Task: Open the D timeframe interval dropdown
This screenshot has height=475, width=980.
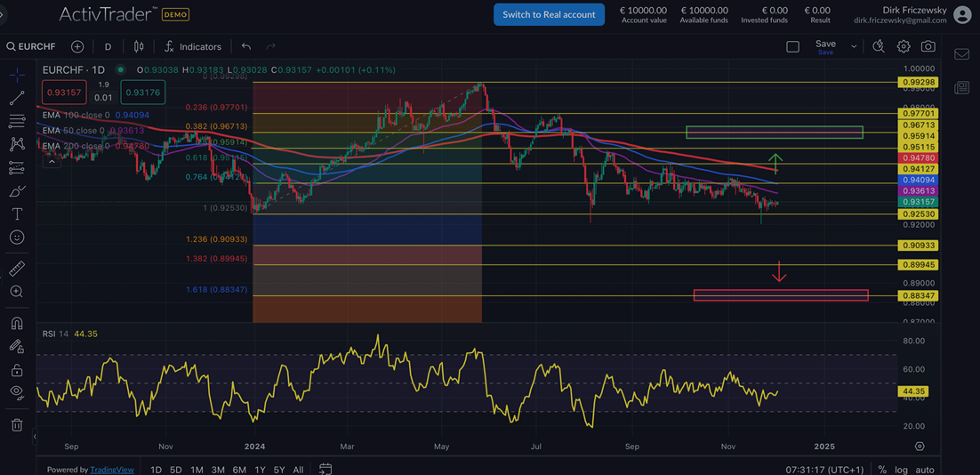Action: [x=108, y=46]
